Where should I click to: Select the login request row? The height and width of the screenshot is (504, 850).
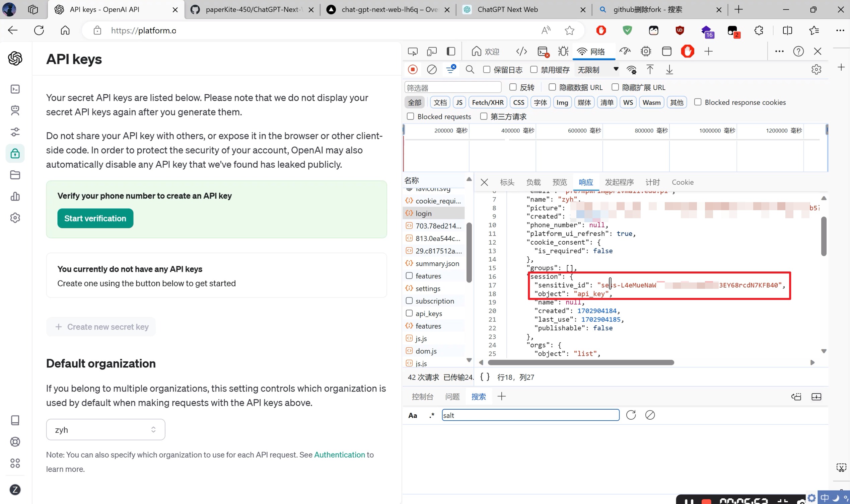coord(434,213)
